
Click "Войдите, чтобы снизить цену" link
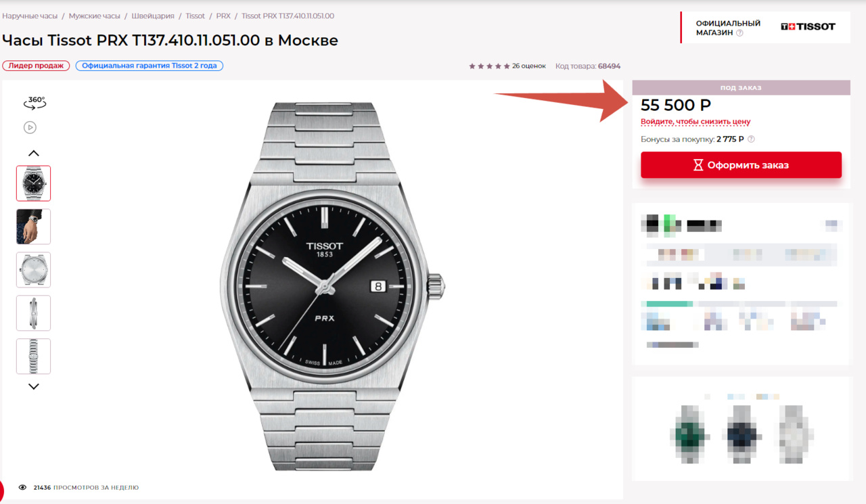pyautogui.click(x=696, y=122)
